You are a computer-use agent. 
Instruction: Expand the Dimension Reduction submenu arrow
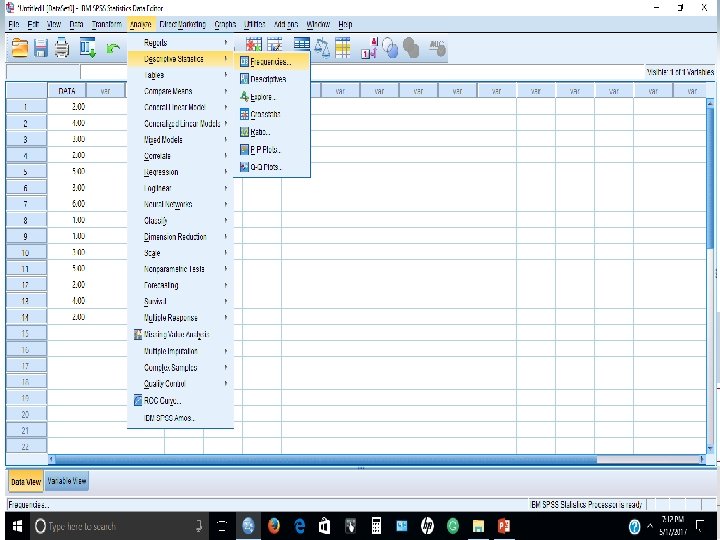tap(226, 236)
